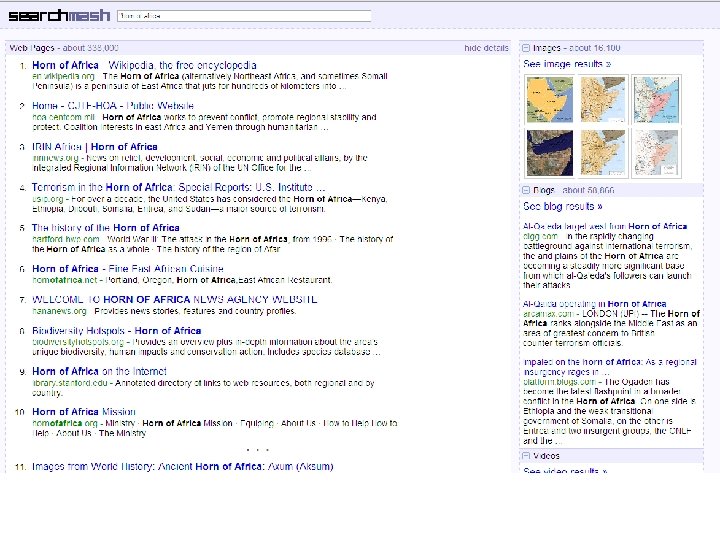Open top-middle tan relief map thumbnail
The height and width of the screenshot is (540, 720).
(603, 99)
